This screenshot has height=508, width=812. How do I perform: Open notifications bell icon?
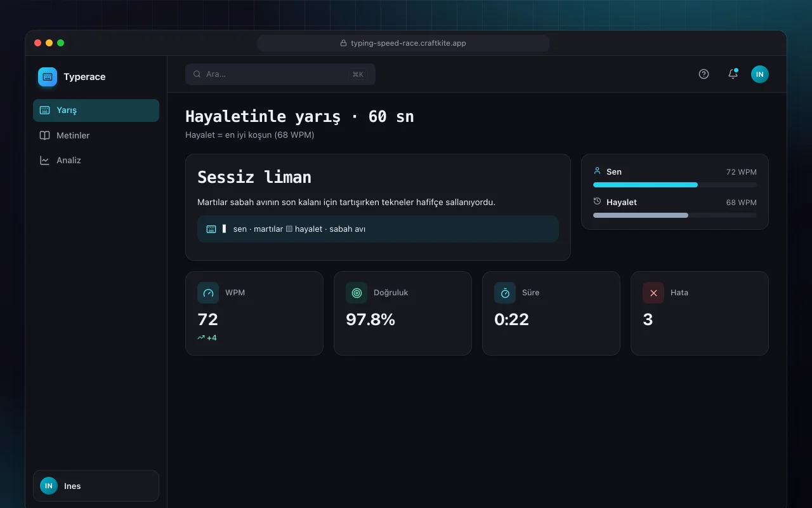[733, 74]
